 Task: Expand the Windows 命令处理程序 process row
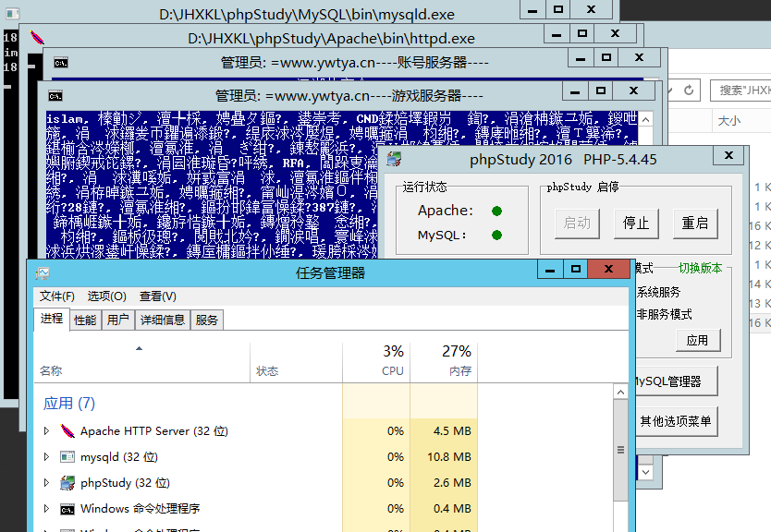(x=47, y=509)
